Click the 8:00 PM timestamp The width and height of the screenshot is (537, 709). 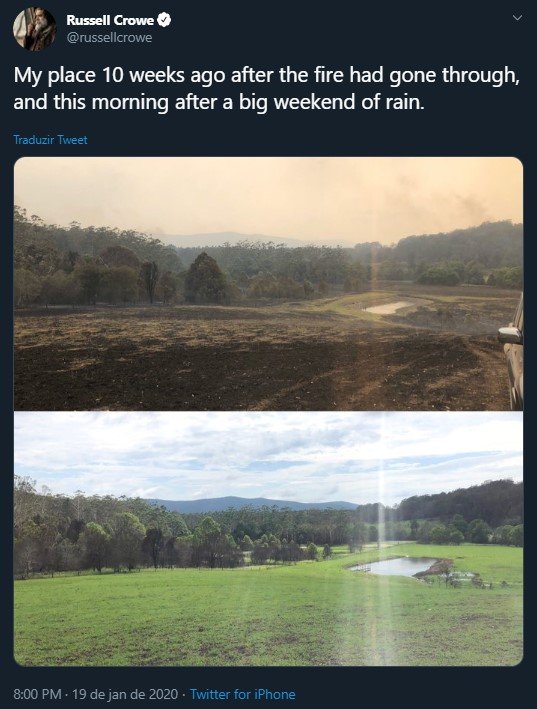point(37,694)
